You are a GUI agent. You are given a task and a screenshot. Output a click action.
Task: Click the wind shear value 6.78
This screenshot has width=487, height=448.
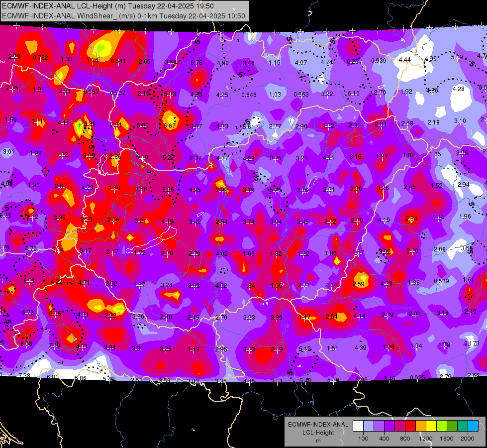(196, 63)
